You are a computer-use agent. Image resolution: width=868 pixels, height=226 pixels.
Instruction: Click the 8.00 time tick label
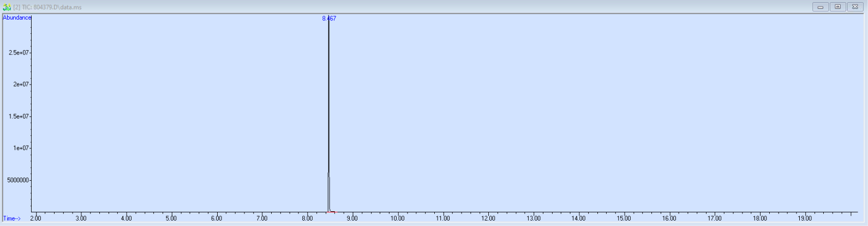[307, 218]
